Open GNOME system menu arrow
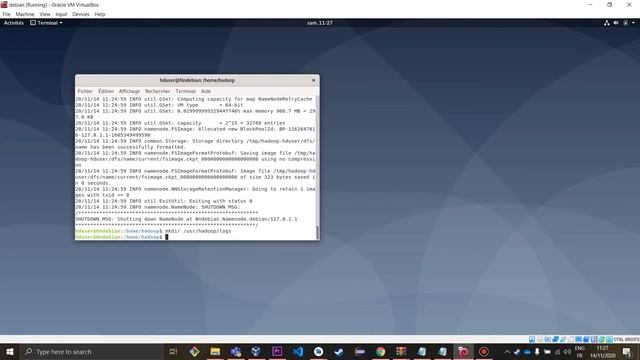The width and height of the screenshot is (640, 360). click(633, 23)
